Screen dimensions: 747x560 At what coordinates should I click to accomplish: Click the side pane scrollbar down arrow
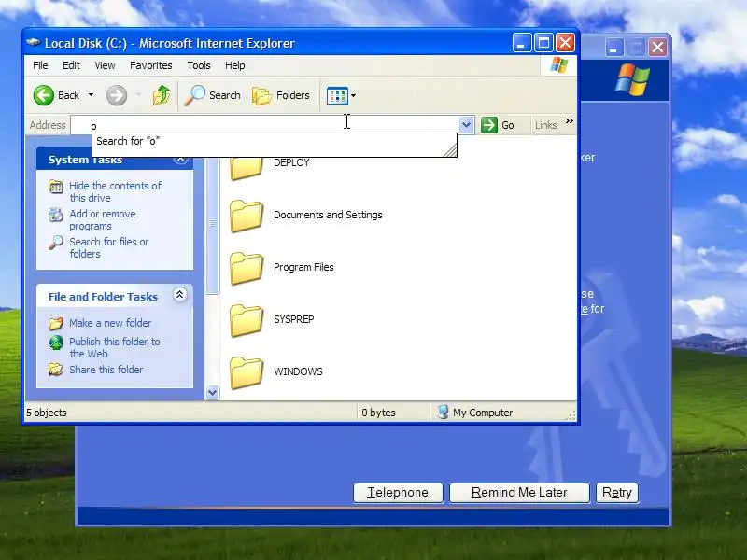pos(213,393)
